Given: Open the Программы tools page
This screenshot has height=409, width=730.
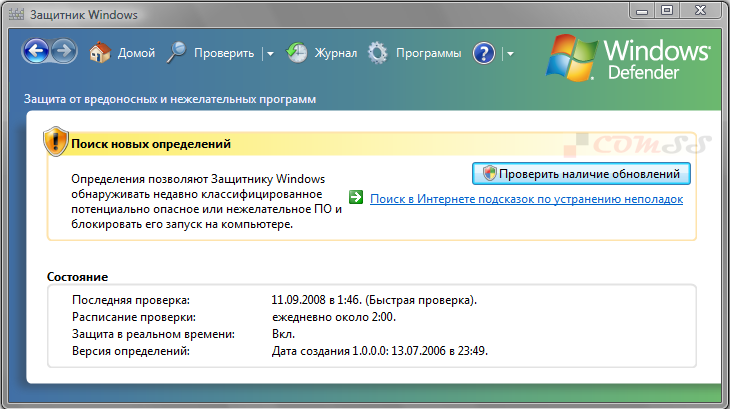Looking at the screenshot, I should pyautogui.click(x=428, y=54).
